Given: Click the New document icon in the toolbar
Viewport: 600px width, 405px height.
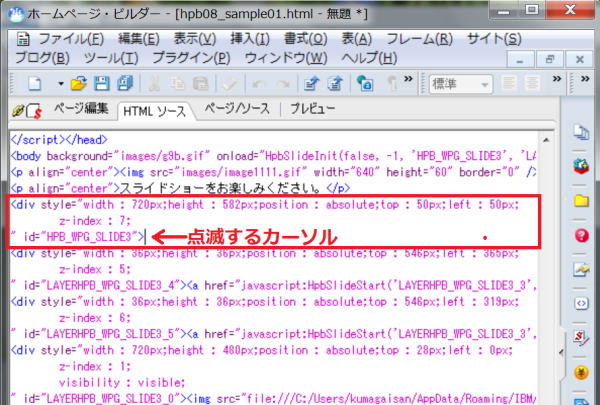Looking at the screenshot, I should coord(35,83).
